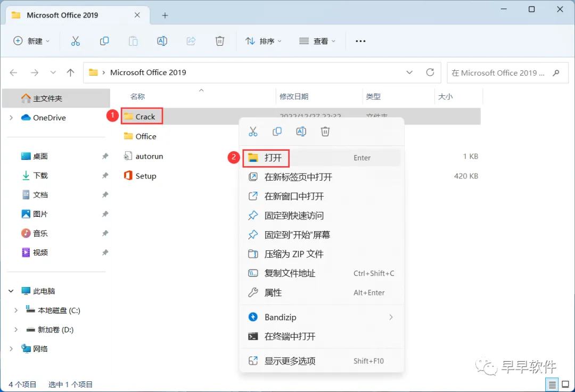Click the Delete trash icon in the top toolbar

click(220, 41)
